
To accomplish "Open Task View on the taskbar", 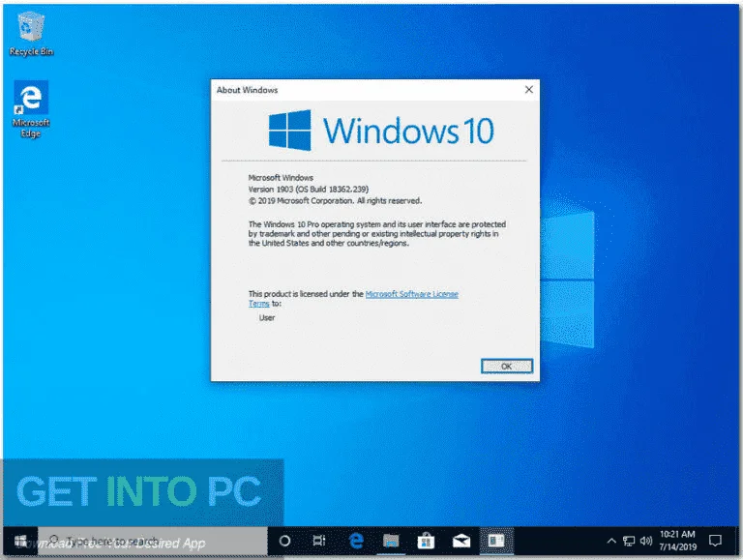I will [x=319, y=541].
